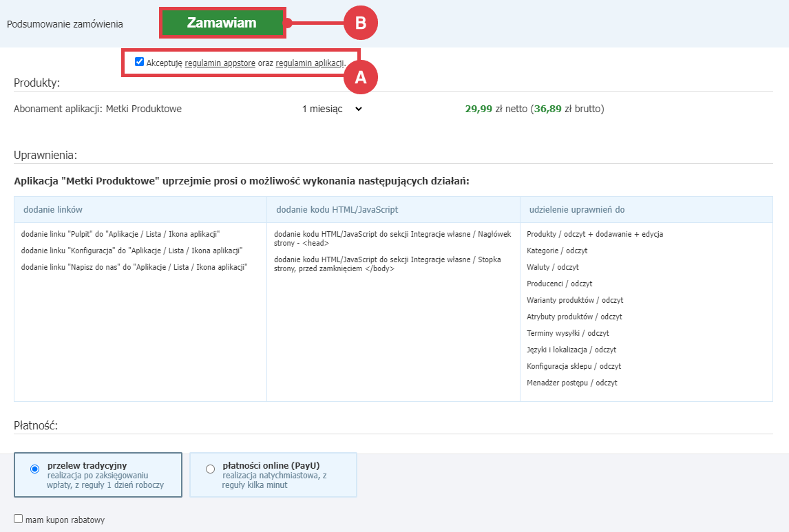
Task: Enable the "mam kupon rabatowy" checkbox
Action: (17, 520)
